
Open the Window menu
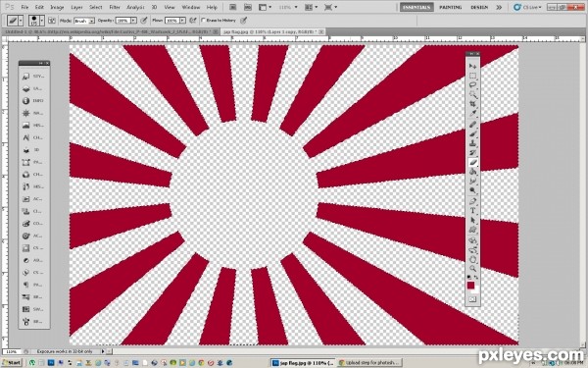point(190,7)
